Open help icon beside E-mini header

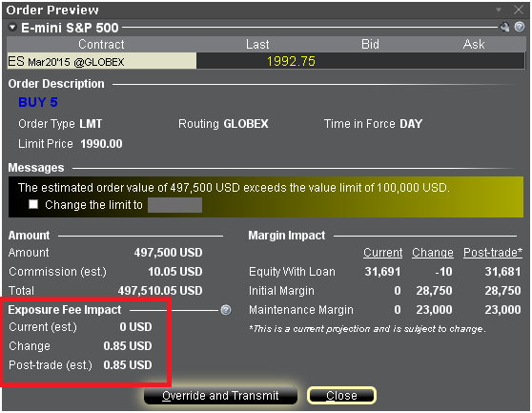coord(520,27)
